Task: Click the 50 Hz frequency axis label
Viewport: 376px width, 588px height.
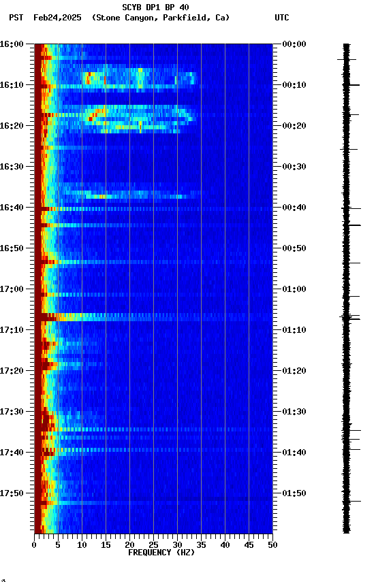Action: pos(273,545)
